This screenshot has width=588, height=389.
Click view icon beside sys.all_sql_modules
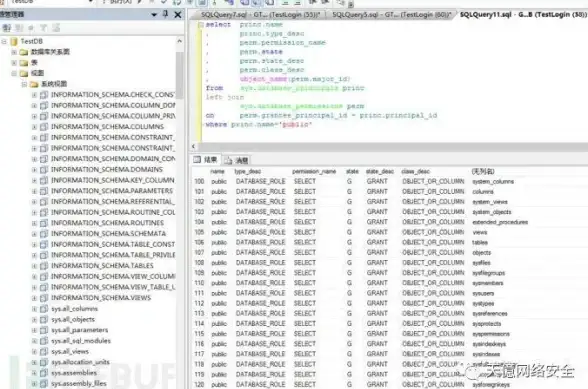click(x=44, y=341)
